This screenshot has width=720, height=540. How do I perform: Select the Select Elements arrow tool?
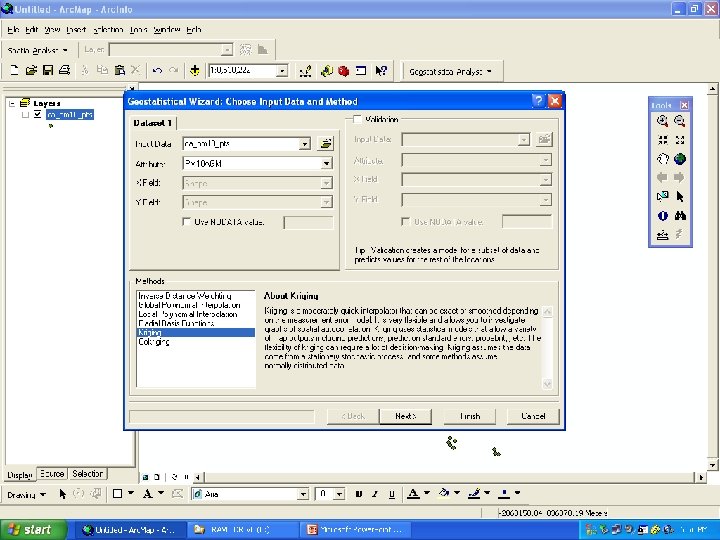pos(680,197)
